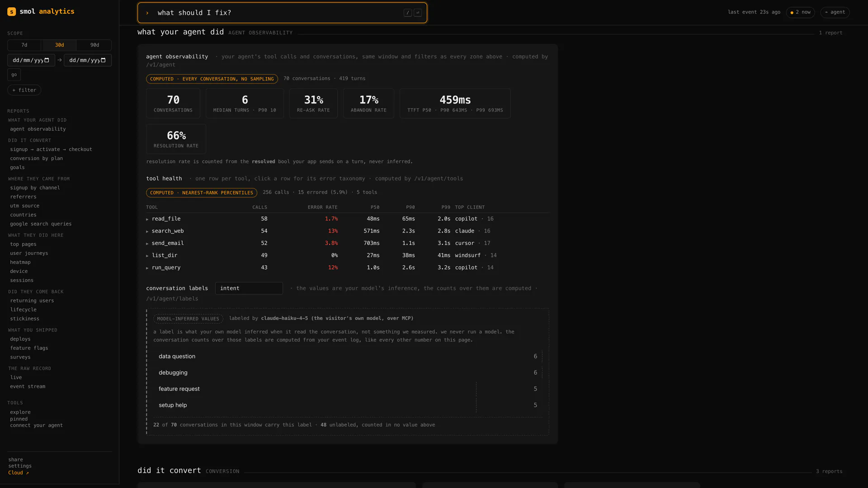
Task: Open google search queries report
Action: (41, 224)
